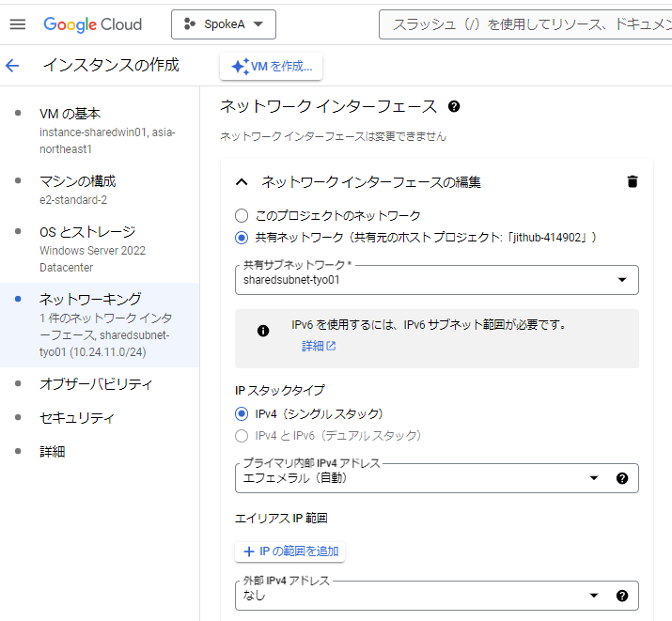Click the info icon in IPv6 notice

point(263,331)
